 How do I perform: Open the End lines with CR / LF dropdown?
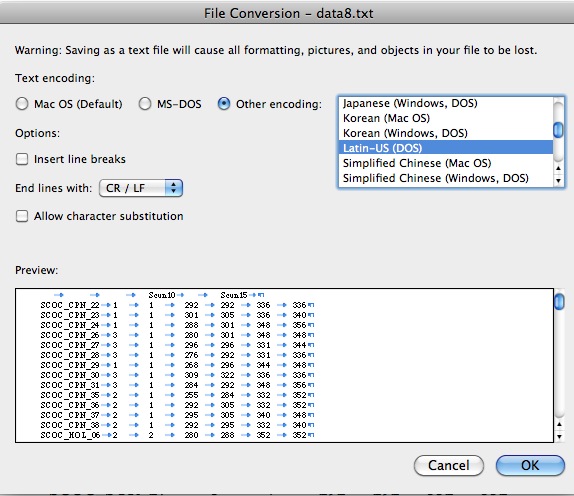[141, 188]
